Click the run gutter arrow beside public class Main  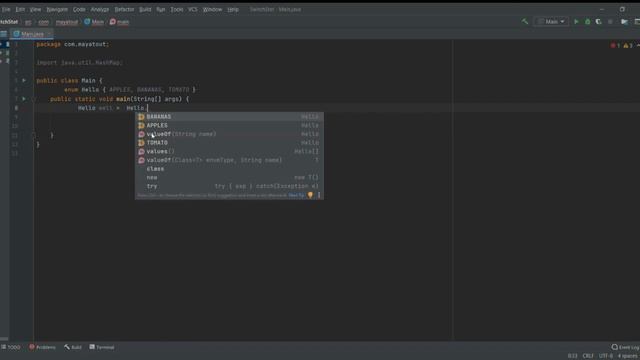pyautogui.click(x=24, y=80)
